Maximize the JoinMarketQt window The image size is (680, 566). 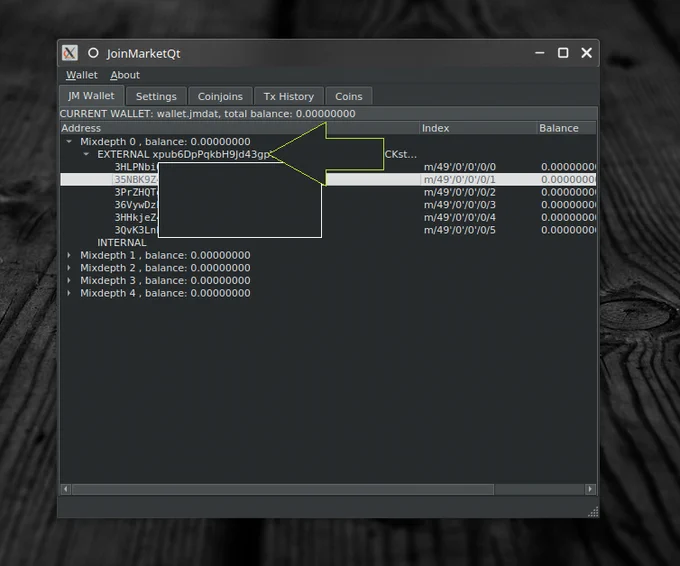(x=563, y=53)
